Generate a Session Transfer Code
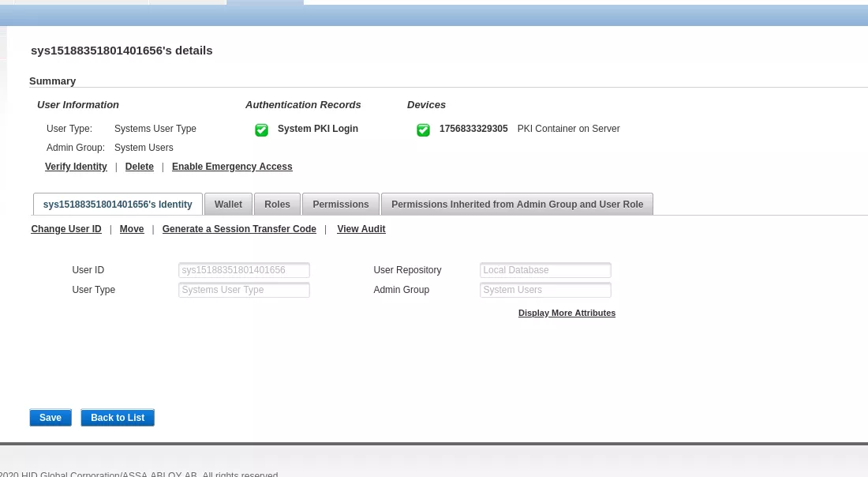868x477 pixels. (239, 229)
